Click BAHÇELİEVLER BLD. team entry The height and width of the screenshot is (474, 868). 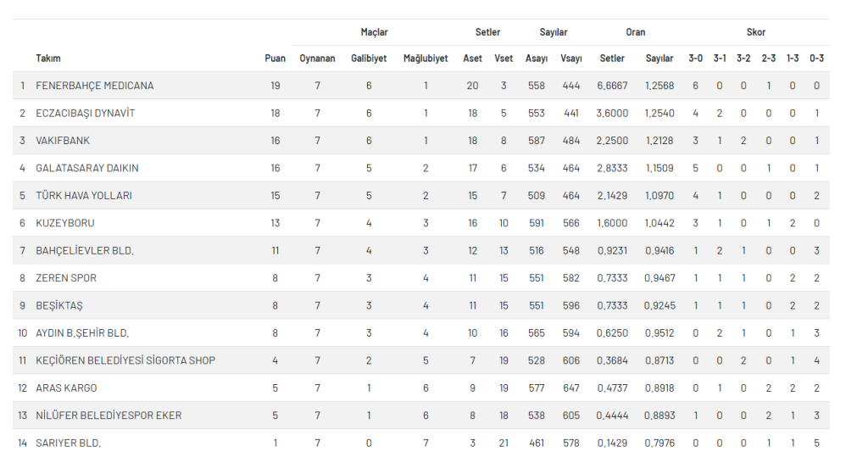[85, 250]
